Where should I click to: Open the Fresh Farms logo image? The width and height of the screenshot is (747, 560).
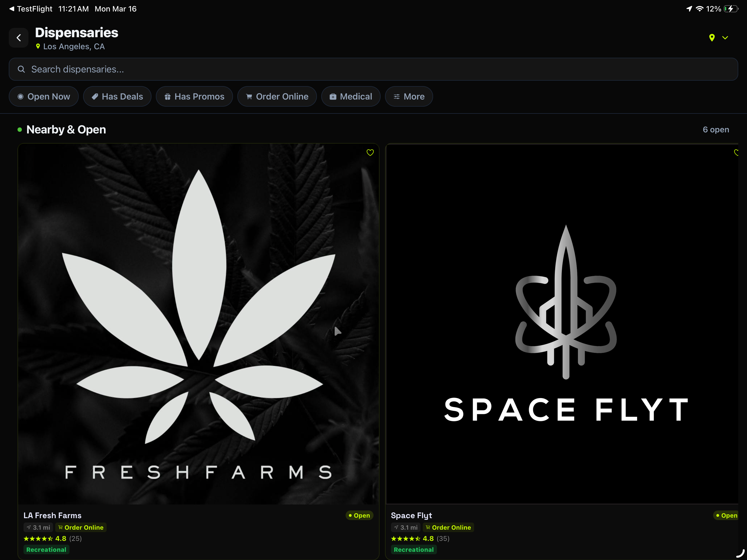tap(199, 324)
